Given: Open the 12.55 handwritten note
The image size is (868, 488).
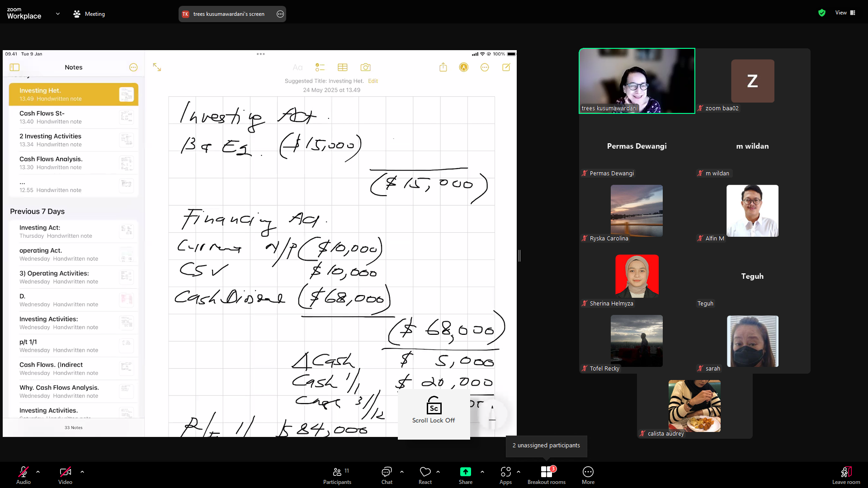Looking at the screenshot, I should tap(74, 186).
